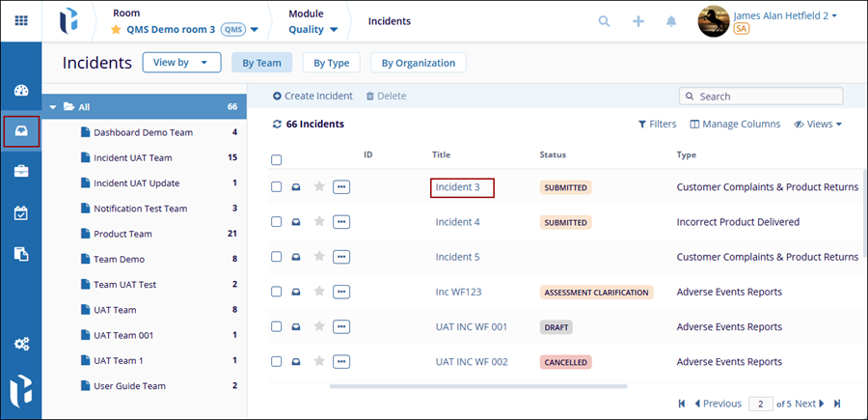Open the briefcase icon in left sidebar

pyautogui.click(x=20, y=172)
